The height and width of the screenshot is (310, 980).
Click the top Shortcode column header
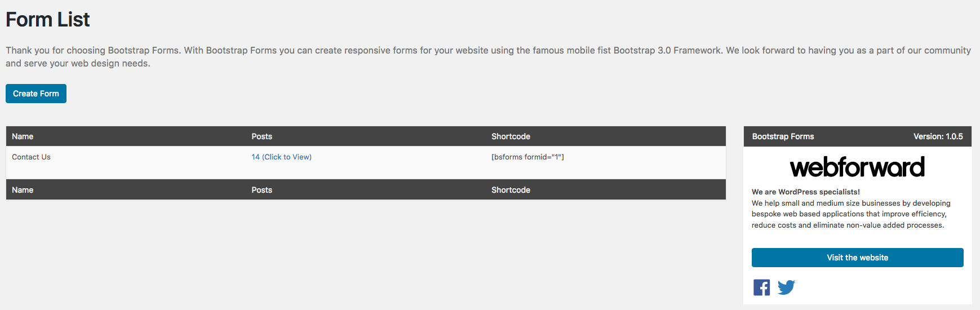pos(511,136)
